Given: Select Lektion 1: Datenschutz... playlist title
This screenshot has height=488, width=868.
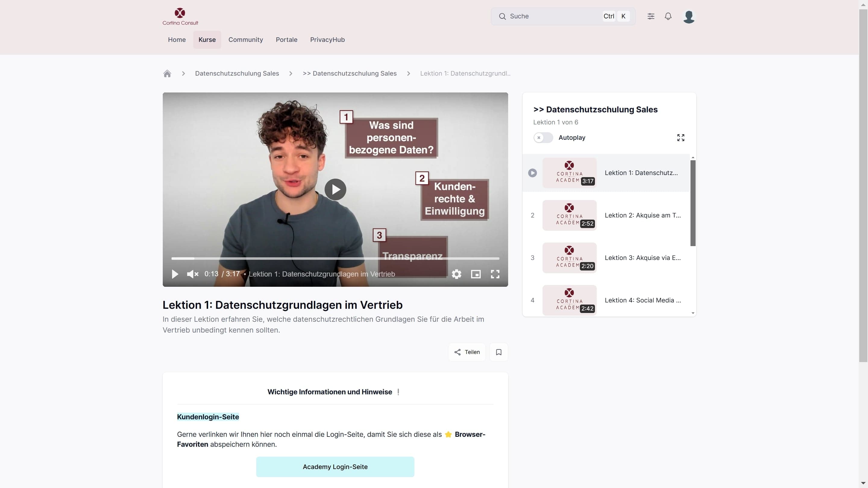Looking at the screenshot, I should tap(641, 173).
